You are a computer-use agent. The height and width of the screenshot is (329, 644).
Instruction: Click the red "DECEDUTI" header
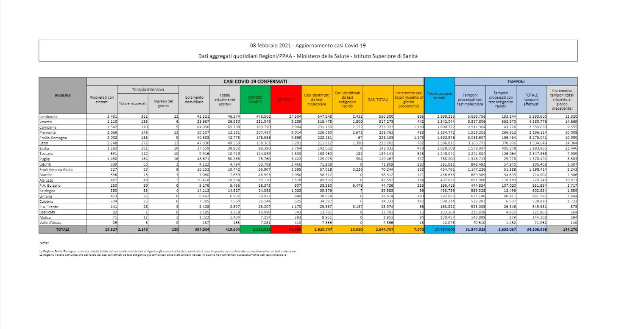click(286, 99)
